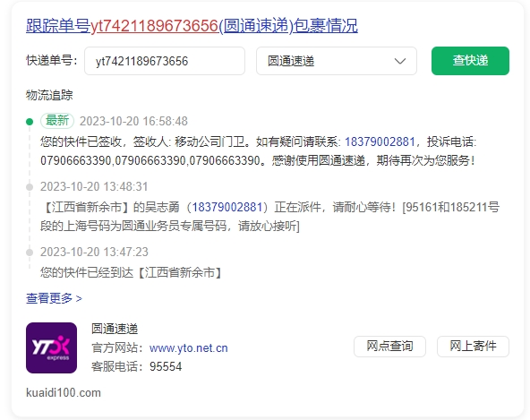
Task: Click the 最新 latest tag badge
Action: pyautogui.click(x=57, y=121)
